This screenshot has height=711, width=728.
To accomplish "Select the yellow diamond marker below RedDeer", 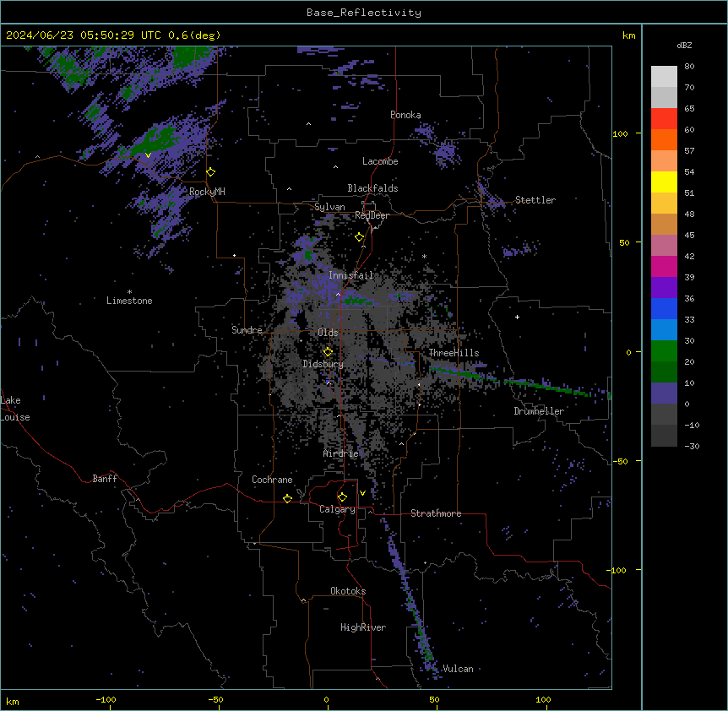I will 360,237.
